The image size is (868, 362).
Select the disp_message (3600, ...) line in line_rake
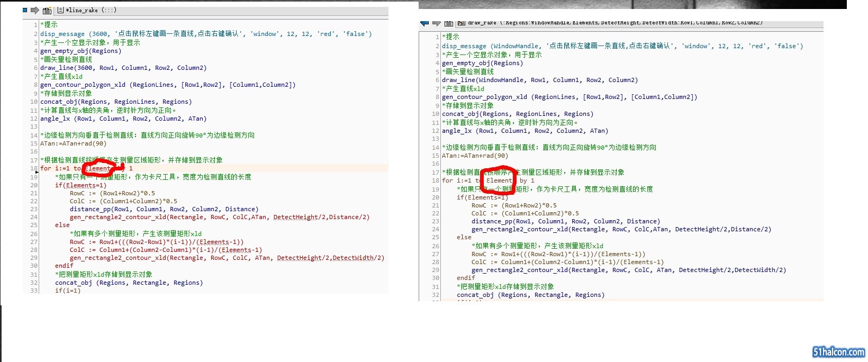click(206, 34)
